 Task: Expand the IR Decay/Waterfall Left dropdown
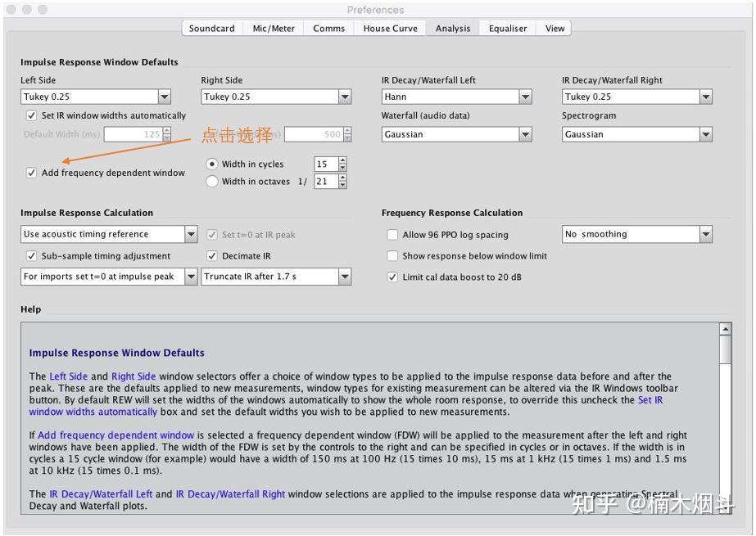click(x=456, y=97)
